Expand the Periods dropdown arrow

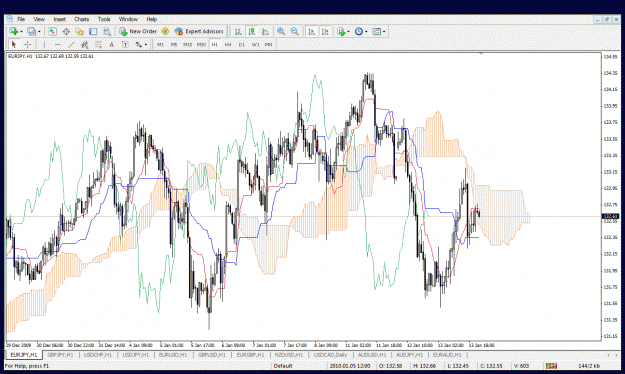pyautogui.click(x=366, y=31)
